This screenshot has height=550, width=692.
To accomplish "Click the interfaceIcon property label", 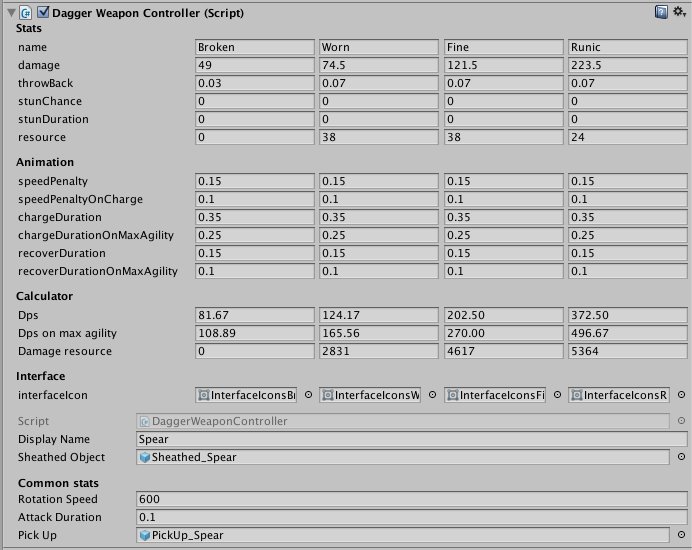I will pyautogui.click(x=53, y=395).
